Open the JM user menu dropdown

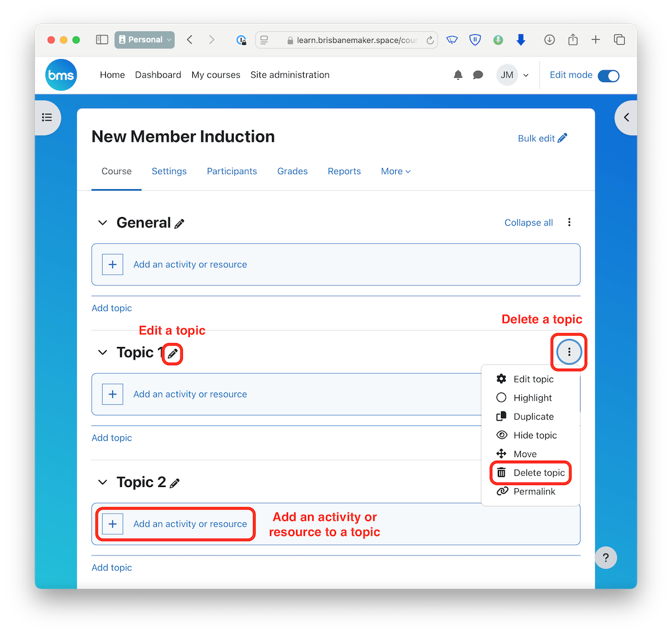(513, 75)
